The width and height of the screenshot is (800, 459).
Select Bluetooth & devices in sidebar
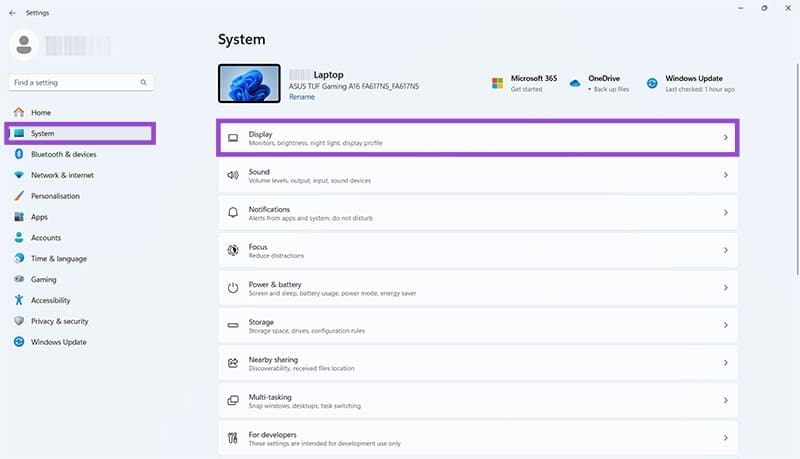pos(63,154)
